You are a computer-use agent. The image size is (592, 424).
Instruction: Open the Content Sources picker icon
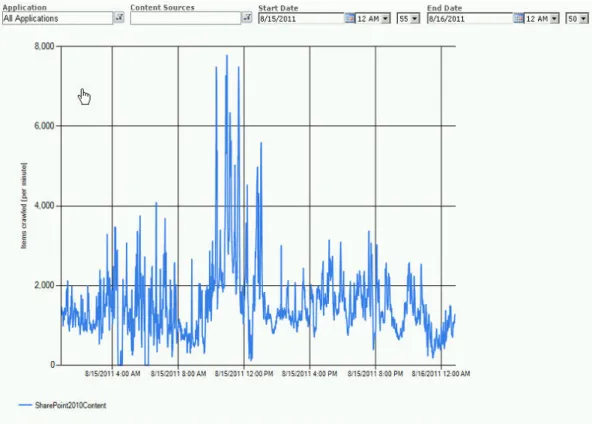point(247,17)
